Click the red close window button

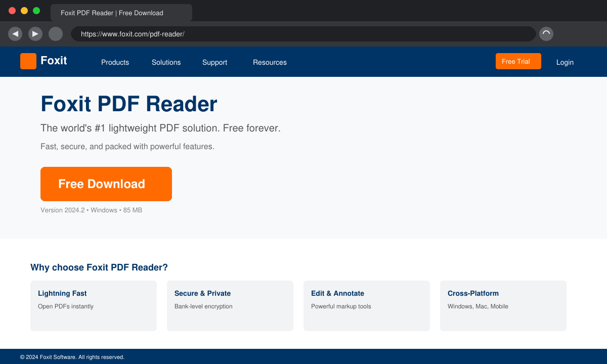(12, 11)
